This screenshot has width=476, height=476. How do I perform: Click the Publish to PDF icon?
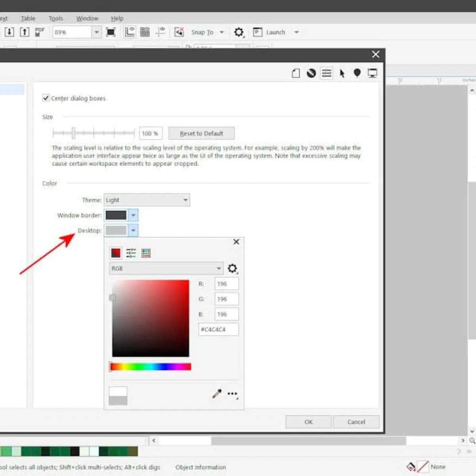coord(40,32)
